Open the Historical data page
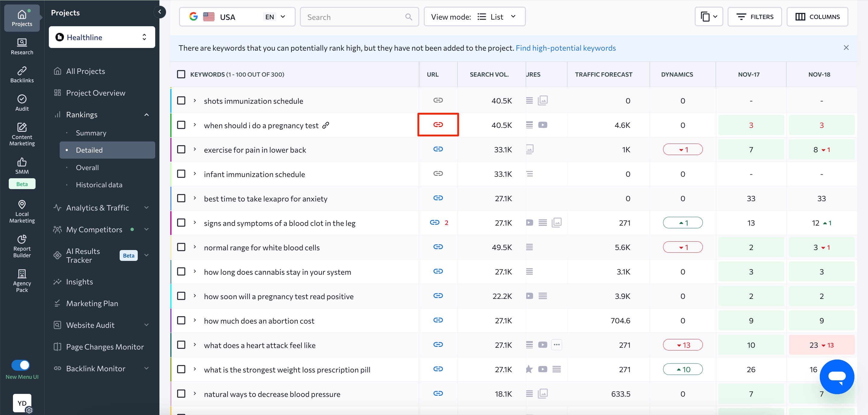 click(x=99, y=184)
